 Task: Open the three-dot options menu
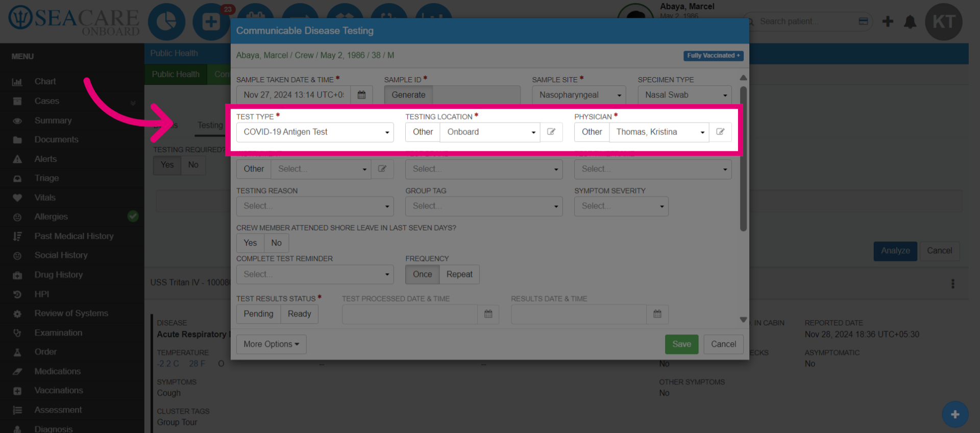coord(952,284)
